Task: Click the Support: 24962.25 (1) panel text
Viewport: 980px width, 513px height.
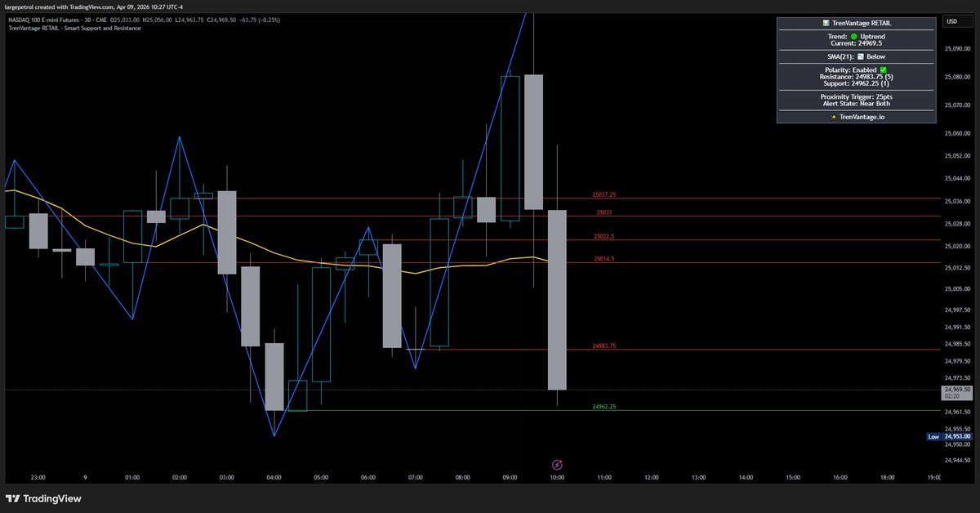Action: (856, 83)
